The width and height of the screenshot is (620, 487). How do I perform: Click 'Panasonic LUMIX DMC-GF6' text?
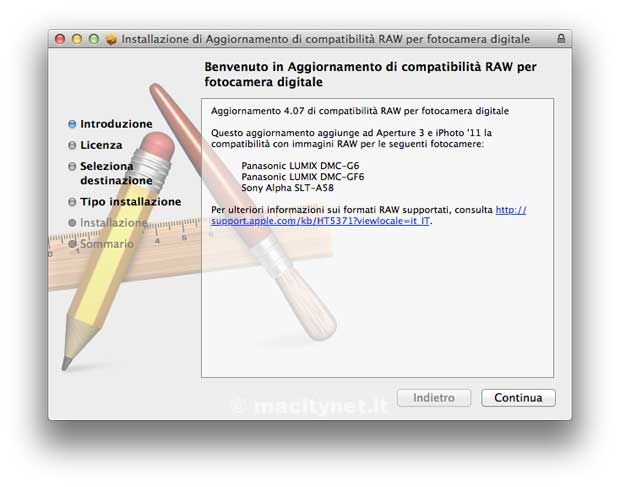(x=302, y=177)
